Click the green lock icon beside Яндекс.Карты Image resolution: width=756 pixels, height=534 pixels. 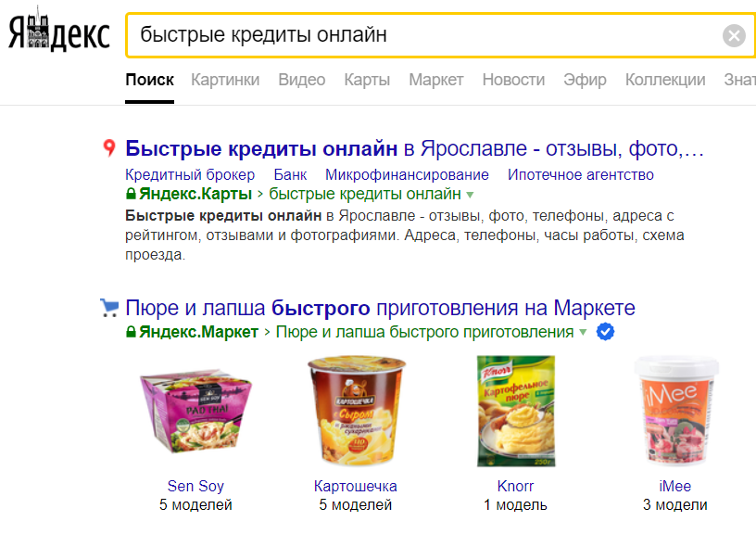tap(131, 194)
